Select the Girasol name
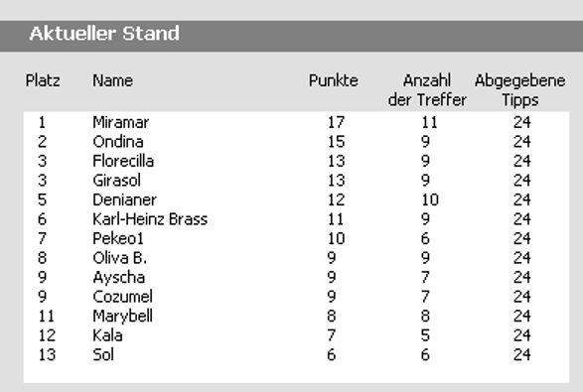The image size is (583, 392). [117, 181]
